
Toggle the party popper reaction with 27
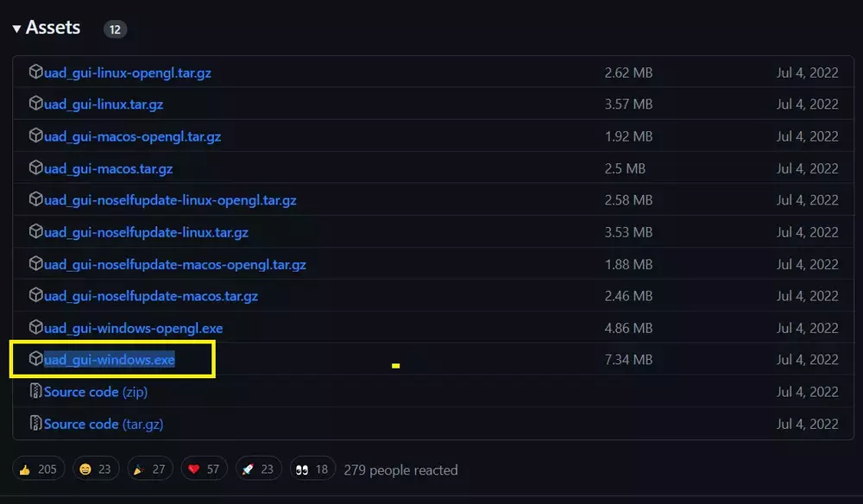coord(148,469)
